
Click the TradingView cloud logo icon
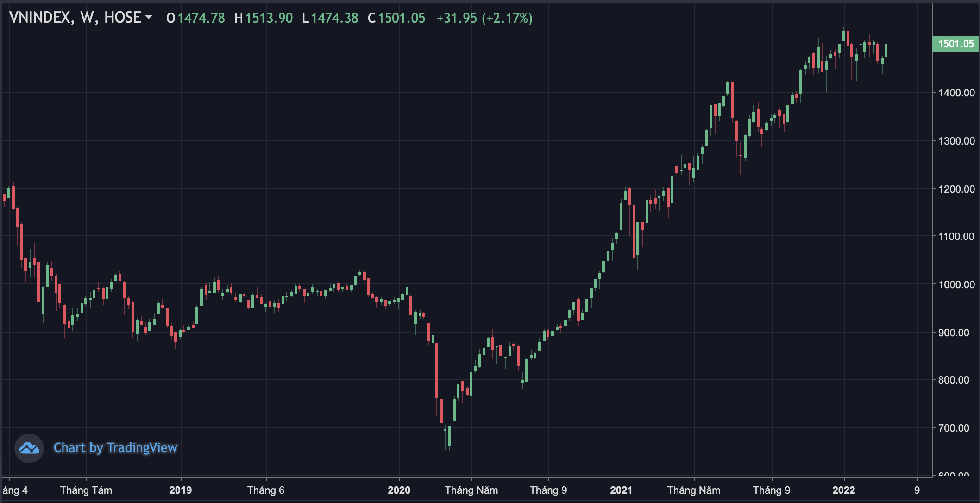pos(29,448)
